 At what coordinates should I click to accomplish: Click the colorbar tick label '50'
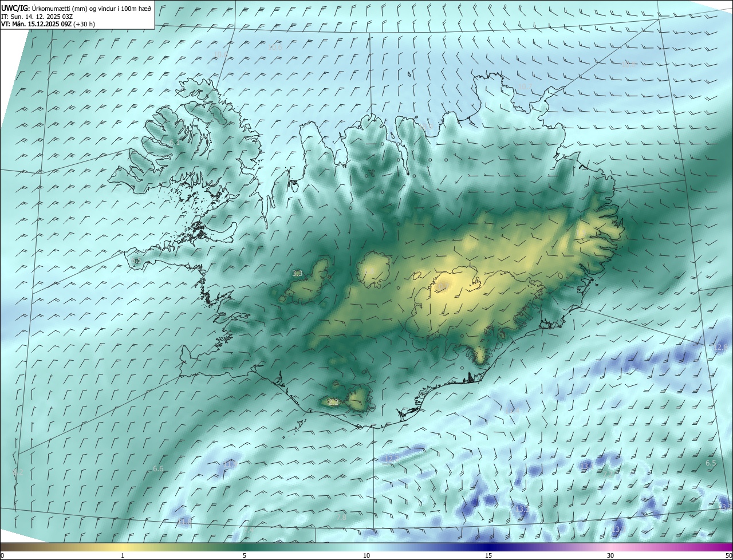tap(728, 555)
